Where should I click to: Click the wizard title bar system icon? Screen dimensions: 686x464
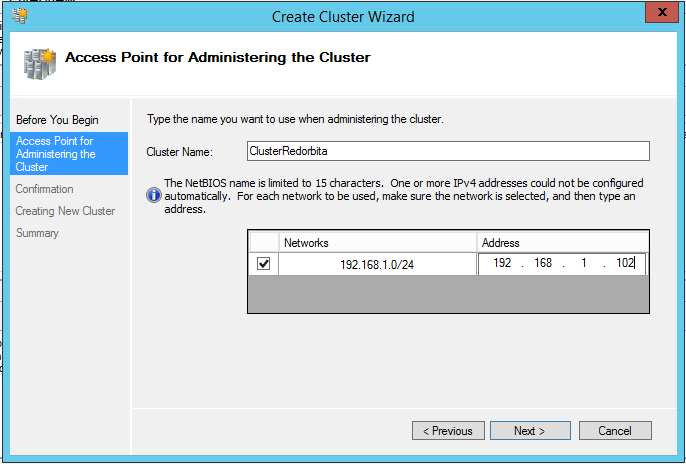pyautogui.click(x=15, y=16)
